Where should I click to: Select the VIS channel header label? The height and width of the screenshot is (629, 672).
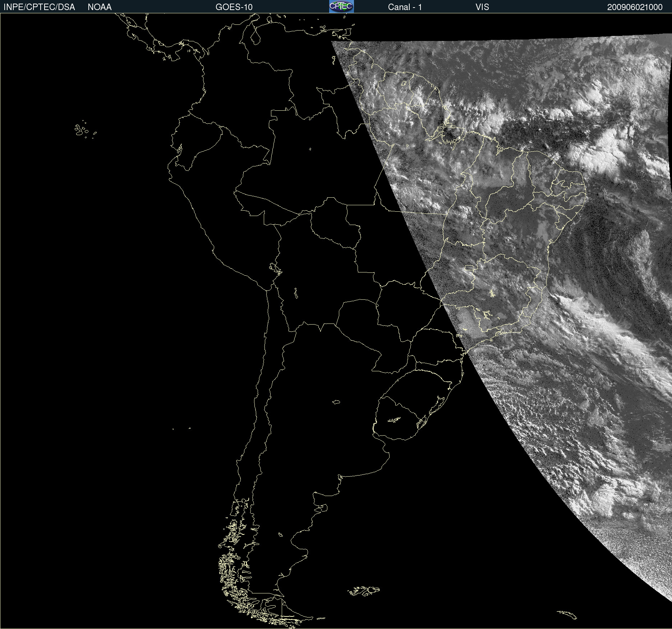pos(482,7)
